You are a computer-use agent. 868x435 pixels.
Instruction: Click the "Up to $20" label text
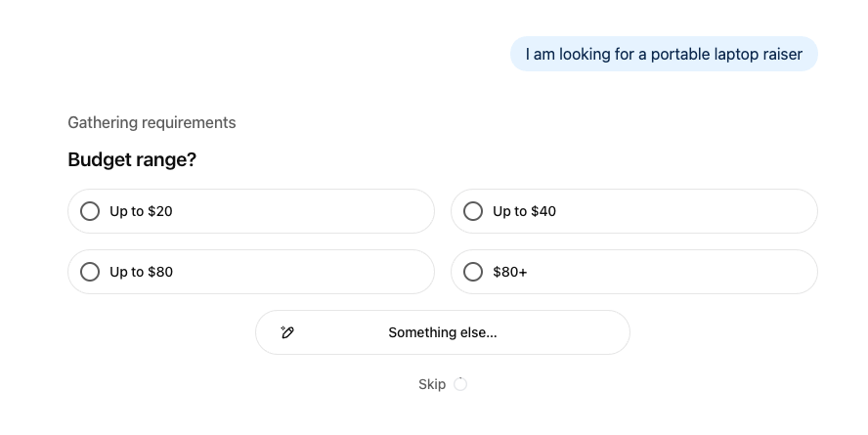(x=141, y=211)
